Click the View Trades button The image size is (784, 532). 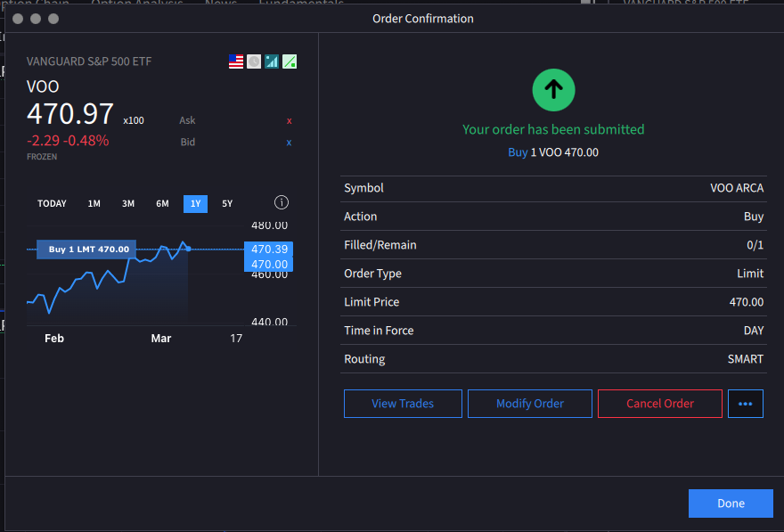[403, 404]
